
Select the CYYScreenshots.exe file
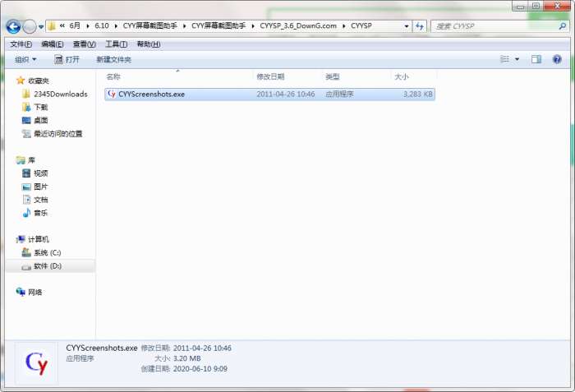[270, 95]
